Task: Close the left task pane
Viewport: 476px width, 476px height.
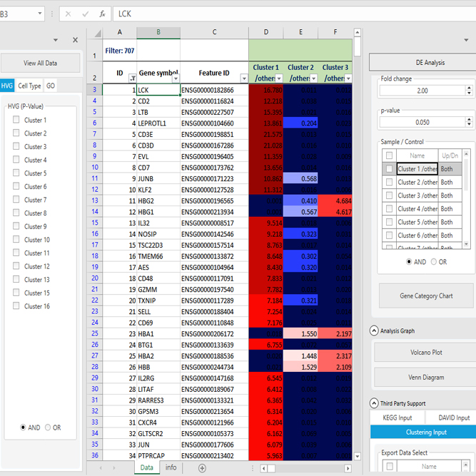Action: [x=76, y=40]
